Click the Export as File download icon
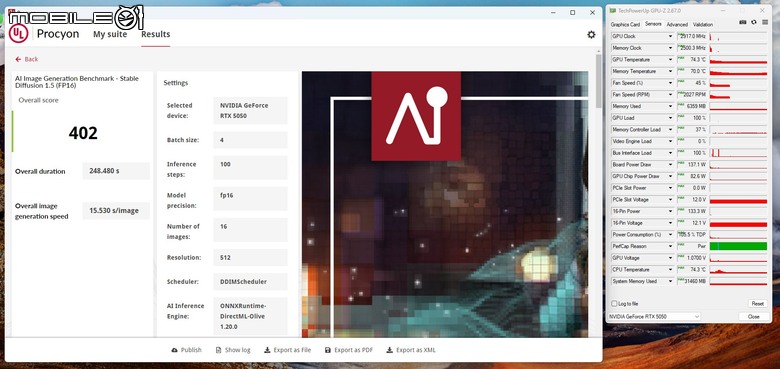 point(267,350)
